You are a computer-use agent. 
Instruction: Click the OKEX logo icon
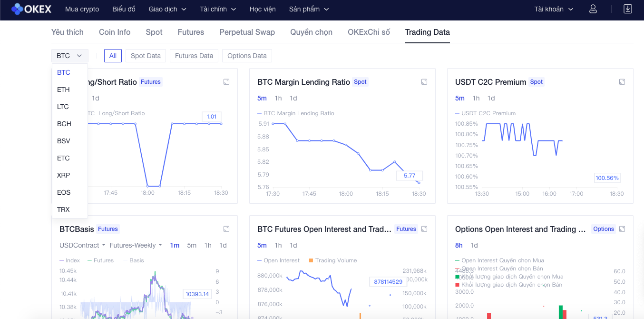click(18, 9)
